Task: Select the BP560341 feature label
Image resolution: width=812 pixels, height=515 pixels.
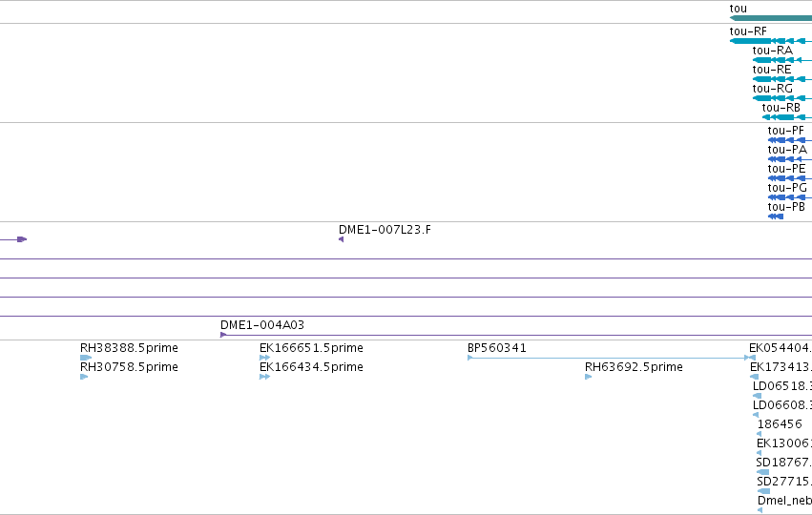Action: [496, 348]
